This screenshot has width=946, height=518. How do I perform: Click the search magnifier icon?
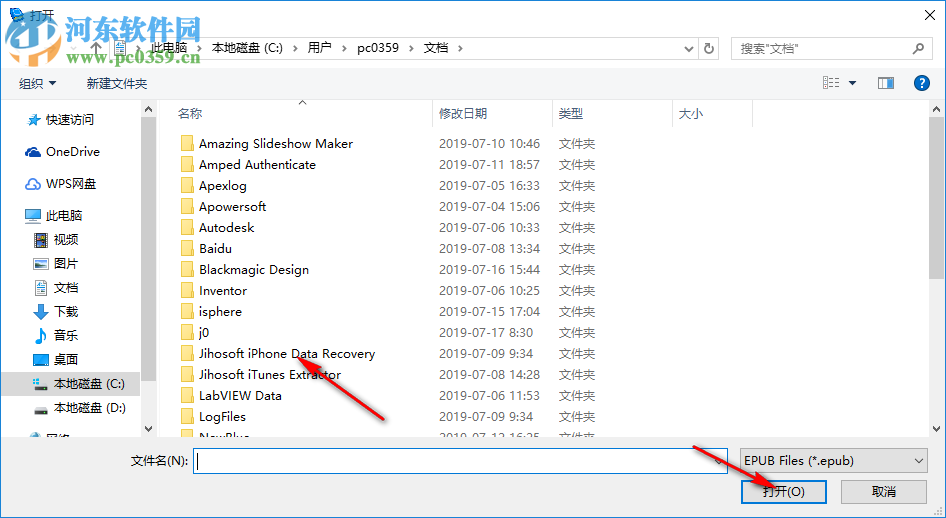[x=918, y=48]
